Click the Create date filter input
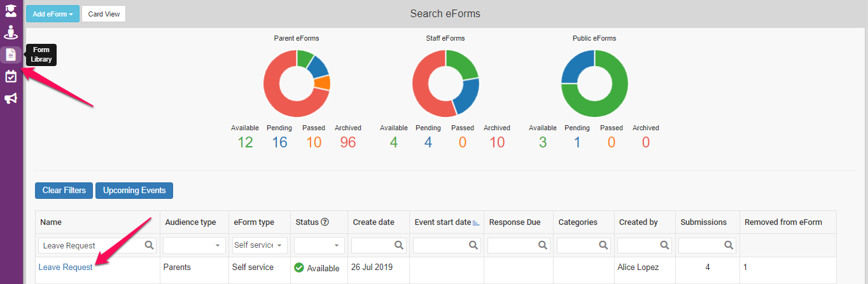The height and width of the screenshot is (284, 868). (379, 245)
